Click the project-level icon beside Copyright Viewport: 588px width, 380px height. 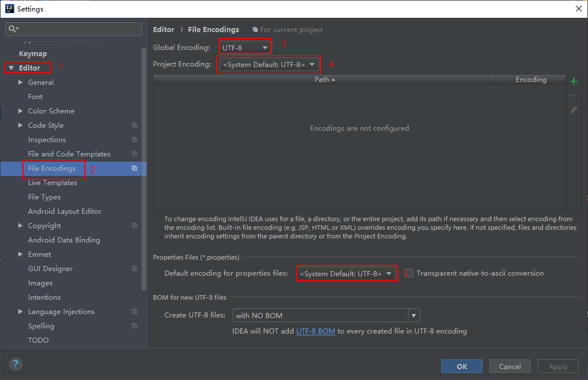[x=134, y=225]
